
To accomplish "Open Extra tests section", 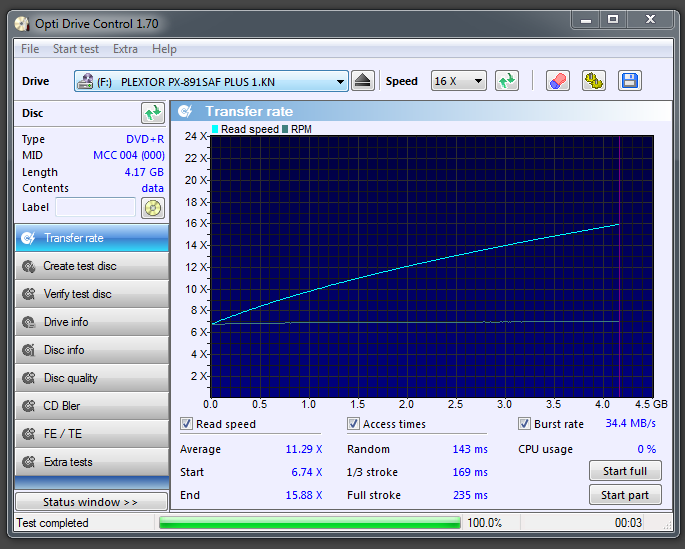I will tap(92, 462).
